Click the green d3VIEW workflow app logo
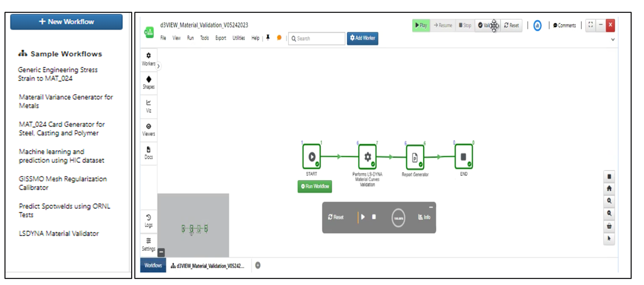The width and height of the screenshot is (644, 285). [x=149, y=32]
